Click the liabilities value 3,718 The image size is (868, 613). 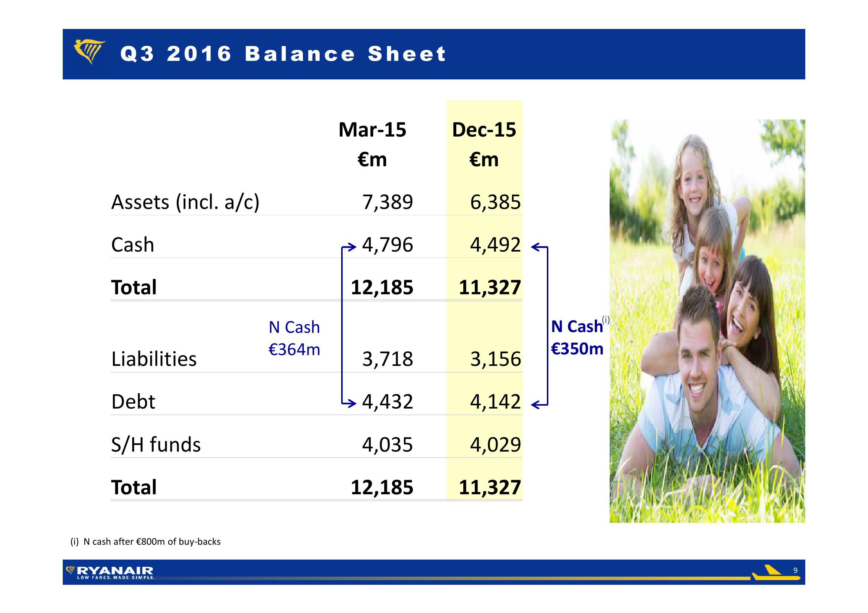pos(388,359)
